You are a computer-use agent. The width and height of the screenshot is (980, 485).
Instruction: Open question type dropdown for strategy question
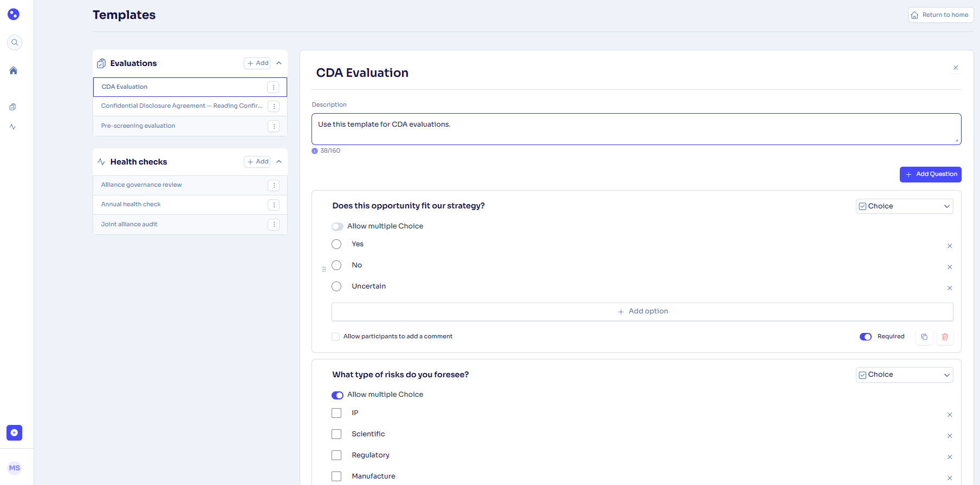coord(904,206)
